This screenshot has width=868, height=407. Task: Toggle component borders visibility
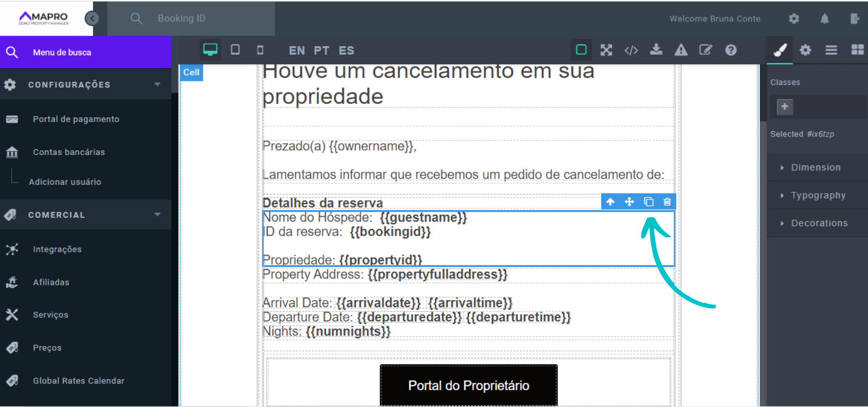pyautogui.click(x=581, y=50)
